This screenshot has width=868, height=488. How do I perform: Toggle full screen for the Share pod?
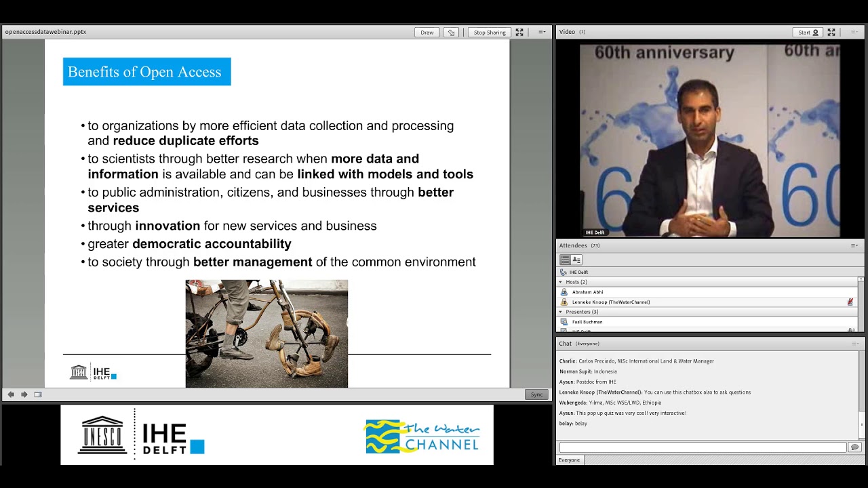tap(519, 32)
